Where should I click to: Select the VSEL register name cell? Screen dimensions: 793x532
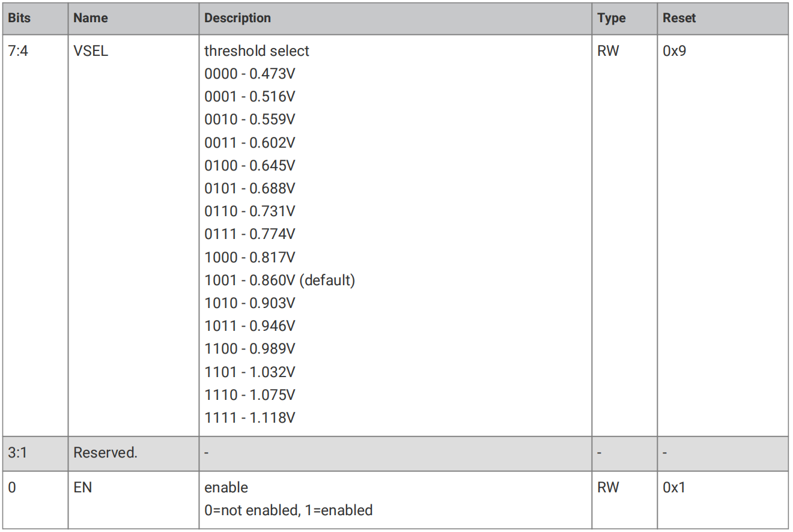click(91, 51)
